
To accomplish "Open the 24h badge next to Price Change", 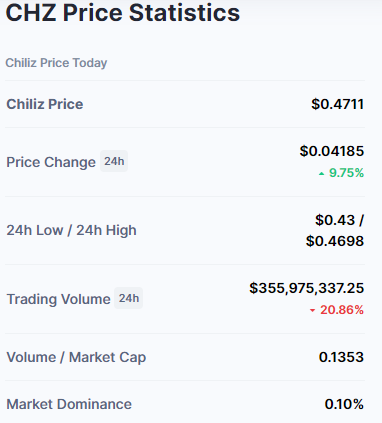I will 114,161.
